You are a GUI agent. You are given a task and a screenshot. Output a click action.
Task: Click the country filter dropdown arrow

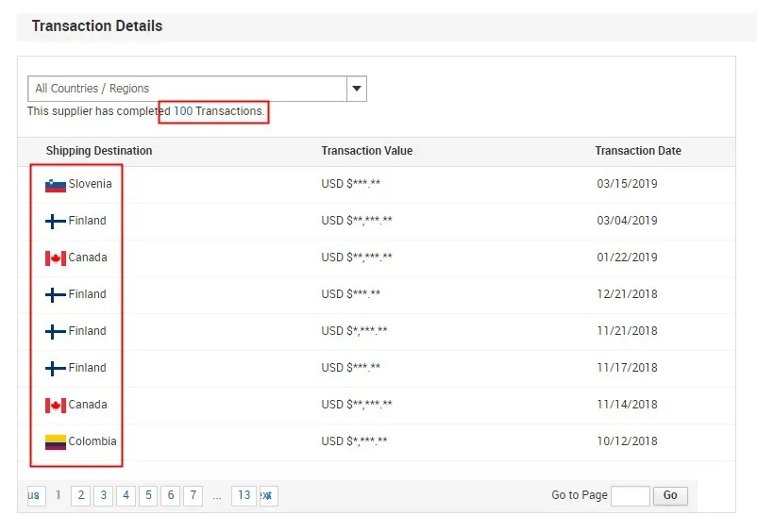[x=357, y=89]
